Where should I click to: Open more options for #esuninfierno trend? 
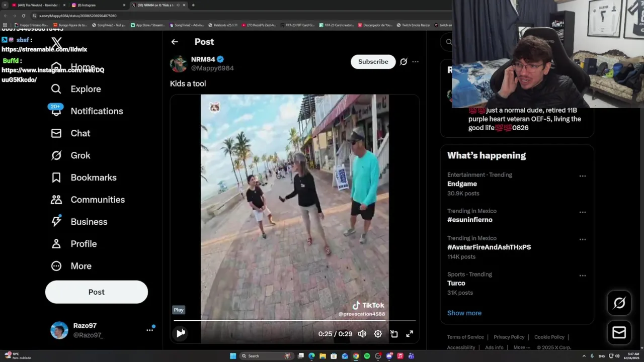[582, 212]
